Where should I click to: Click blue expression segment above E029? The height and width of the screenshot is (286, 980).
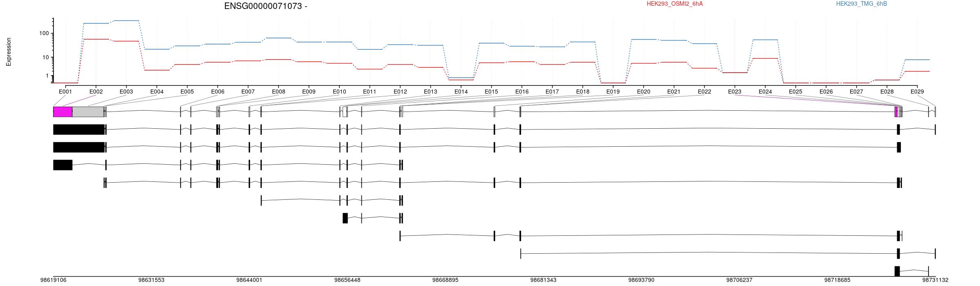click(x=917, y=60)
